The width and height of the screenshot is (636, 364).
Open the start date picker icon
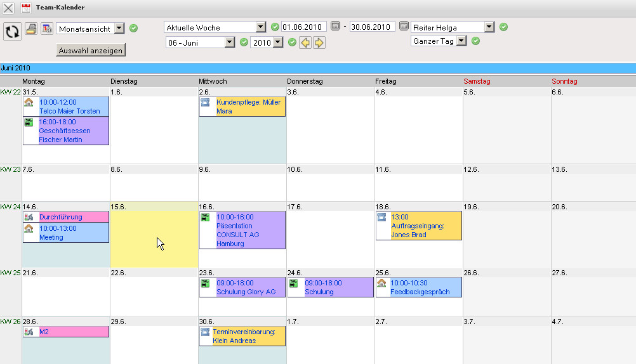point(336,27)
